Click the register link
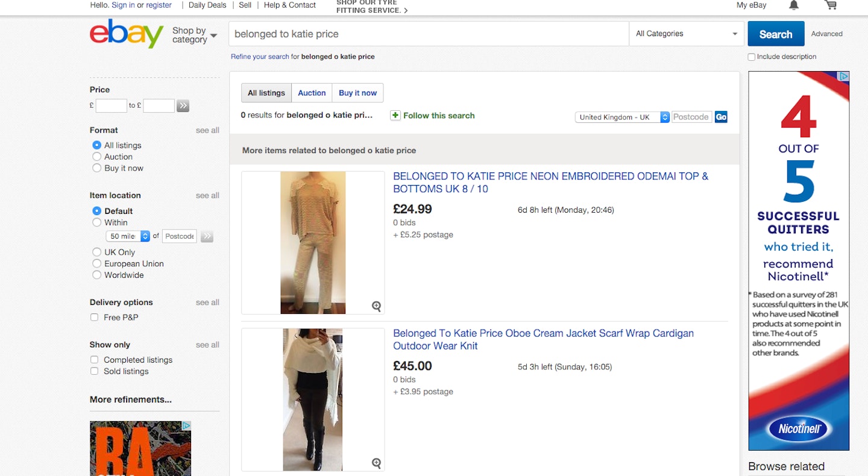 coord(159,5)
